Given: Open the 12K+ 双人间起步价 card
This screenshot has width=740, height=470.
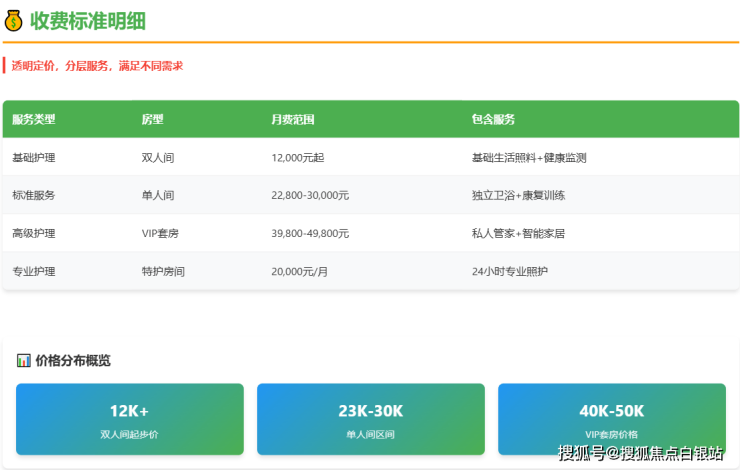Looking at the screenshot, I should pos(130,419).
